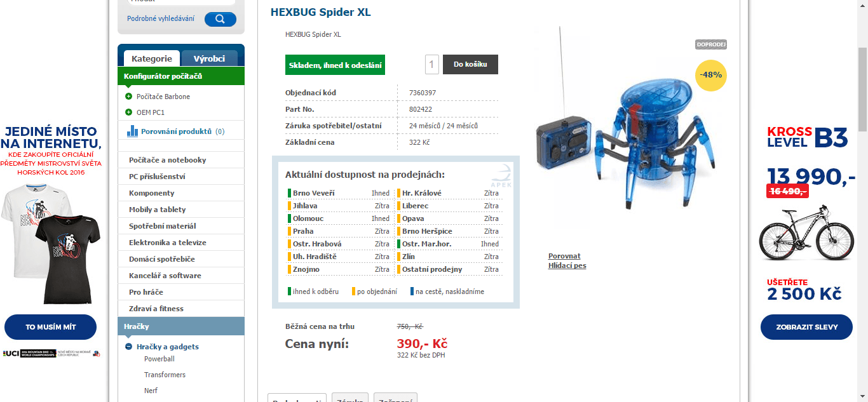Open Elektronika a televize category

click(181, 243)
